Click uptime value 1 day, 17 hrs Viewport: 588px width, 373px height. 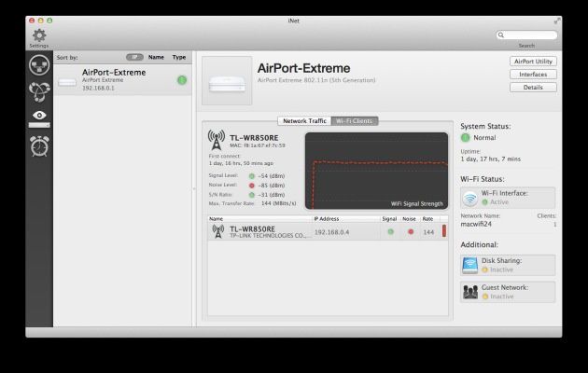click(491, 159)
